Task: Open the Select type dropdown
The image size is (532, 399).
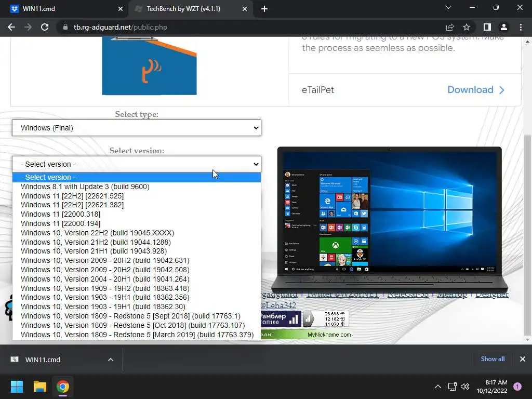Action: pyautogui.click(x=137, y=128)
